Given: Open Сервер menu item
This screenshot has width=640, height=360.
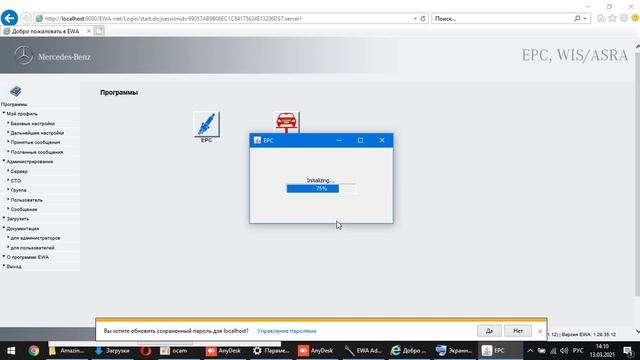Looking at the screenshot, I should coord(19,171).
